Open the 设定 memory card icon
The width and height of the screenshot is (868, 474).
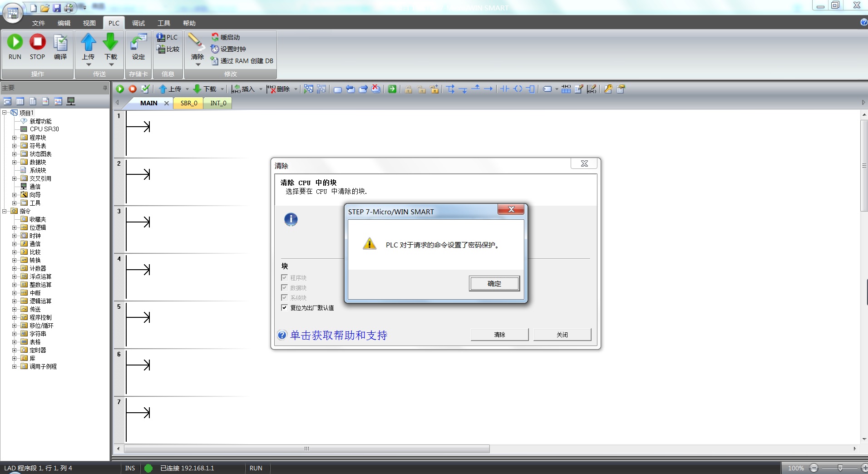coord(138,43)
